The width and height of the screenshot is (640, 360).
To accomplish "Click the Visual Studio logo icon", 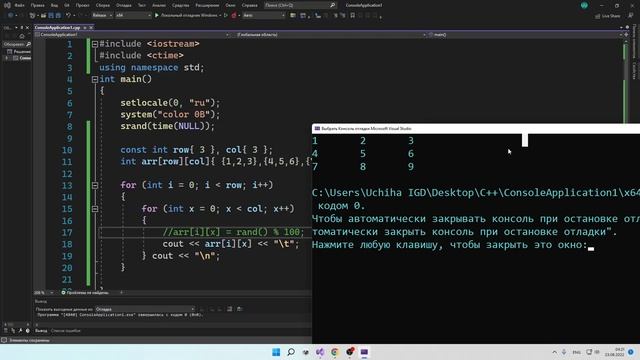I will click(7, 5).
